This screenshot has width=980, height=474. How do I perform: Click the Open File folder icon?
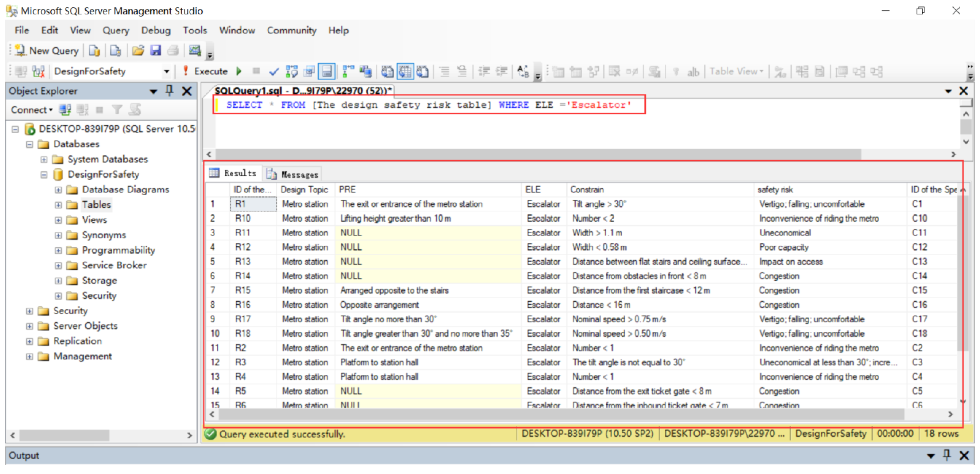tap(138, 51)
